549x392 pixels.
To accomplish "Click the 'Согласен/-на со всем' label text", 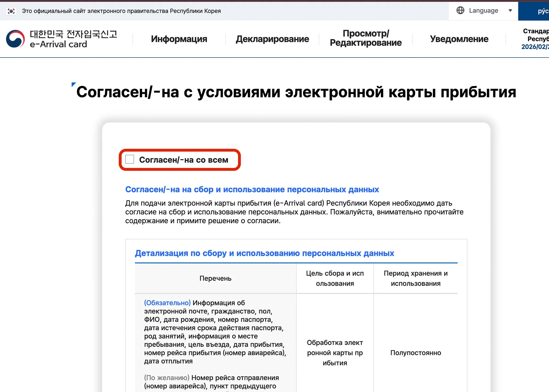I will click(x=184, y=160).
